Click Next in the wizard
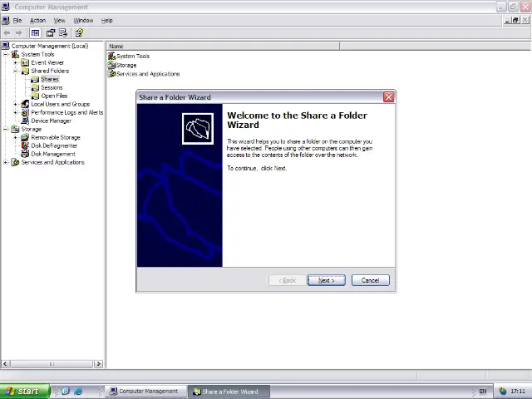The width and height of the screenshot is (532, 399). 327,280
